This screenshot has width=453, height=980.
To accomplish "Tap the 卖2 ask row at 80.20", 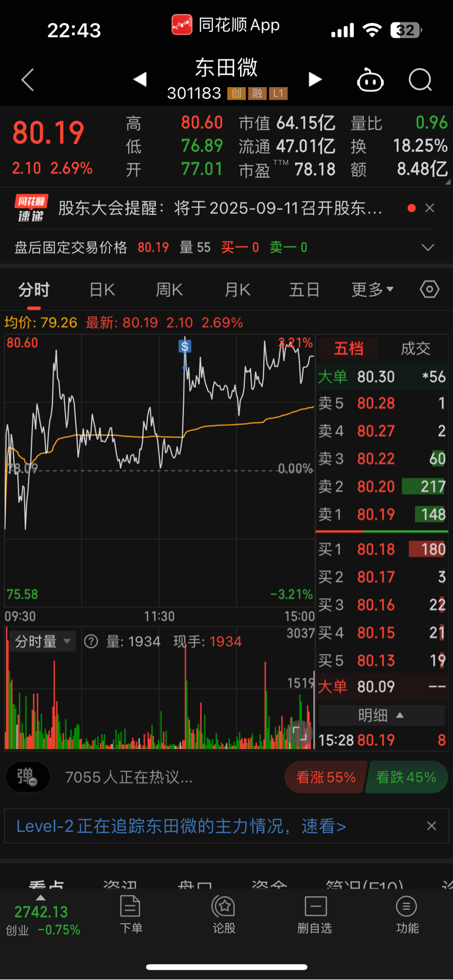I will click(x=382, y=487).
